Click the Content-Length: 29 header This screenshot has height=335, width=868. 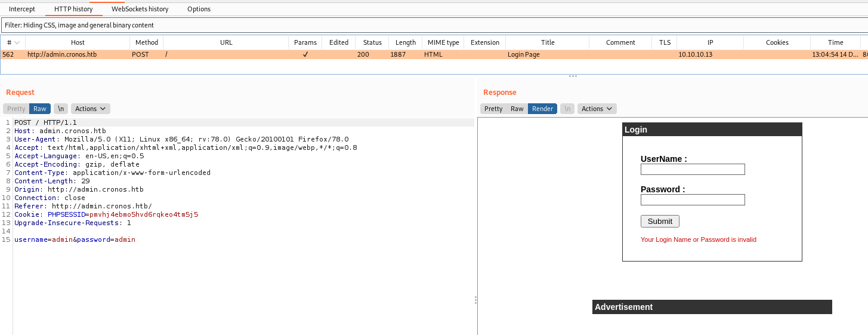[52, 181]
